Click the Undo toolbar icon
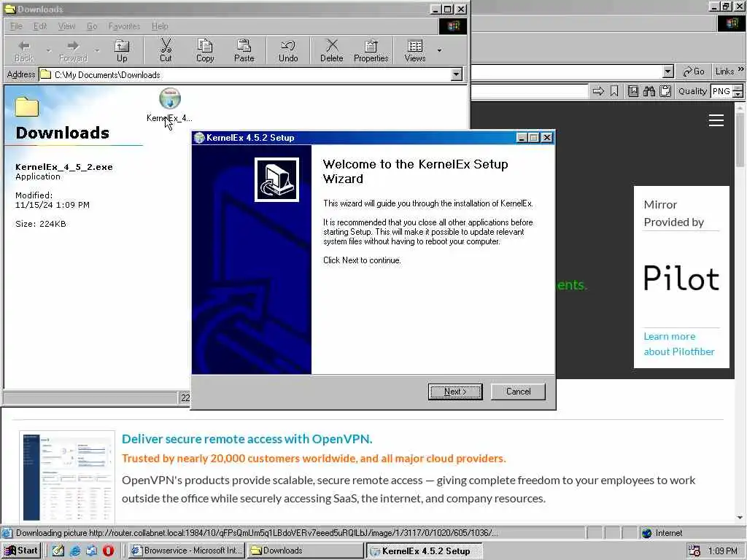 tap(287, 51)
